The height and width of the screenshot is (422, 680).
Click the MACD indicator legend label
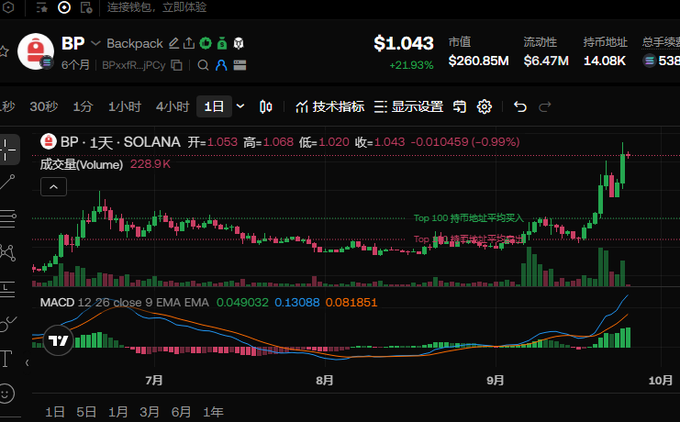click(57, 302)
